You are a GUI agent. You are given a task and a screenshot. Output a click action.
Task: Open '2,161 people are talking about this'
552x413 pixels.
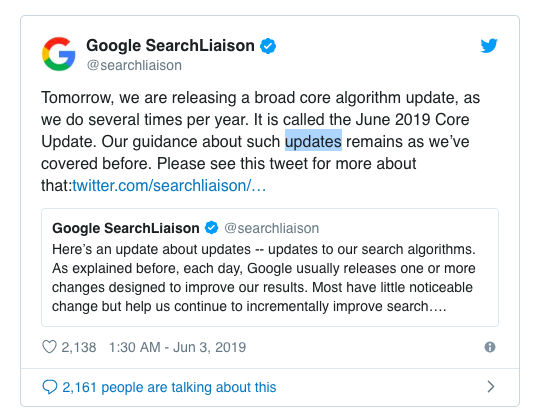169,387
